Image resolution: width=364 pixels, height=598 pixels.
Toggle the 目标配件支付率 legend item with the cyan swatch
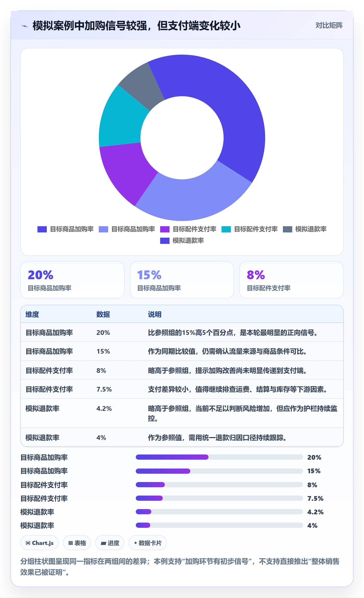[x=250, y=229]
